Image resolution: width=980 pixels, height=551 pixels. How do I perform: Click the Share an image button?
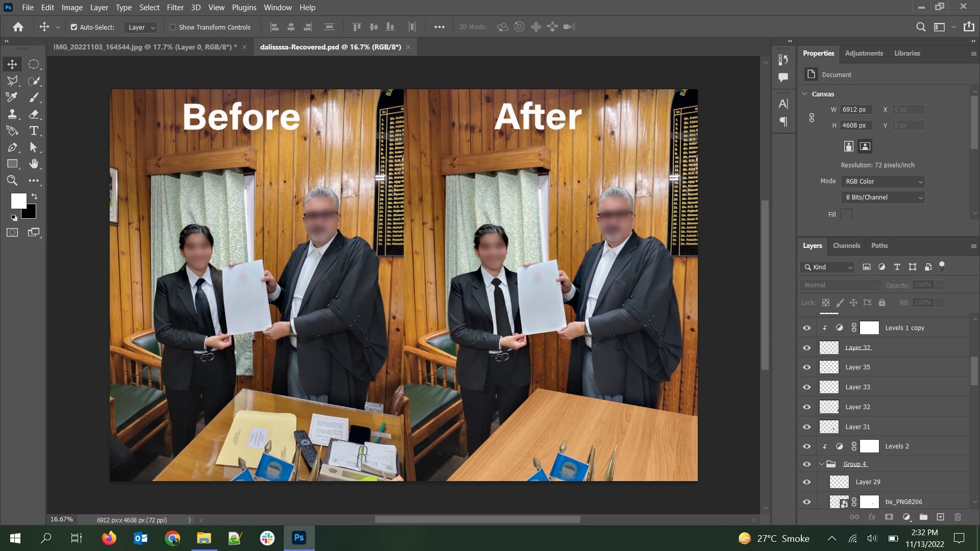point(968,27)
